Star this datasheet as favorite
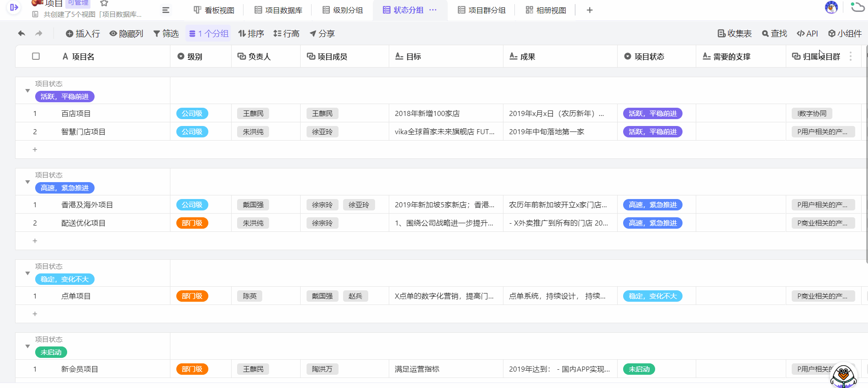 point(104,3)
